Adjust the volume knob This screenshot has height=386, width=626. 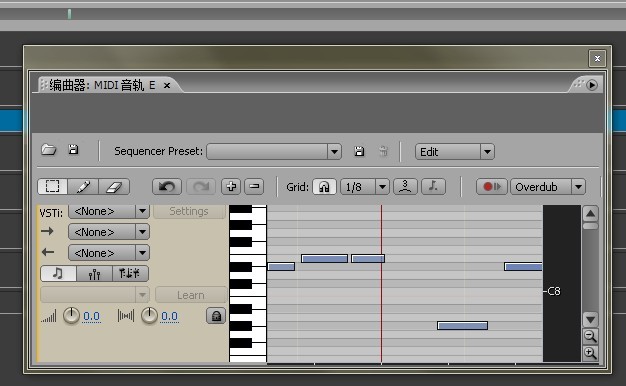pos(71,316)
